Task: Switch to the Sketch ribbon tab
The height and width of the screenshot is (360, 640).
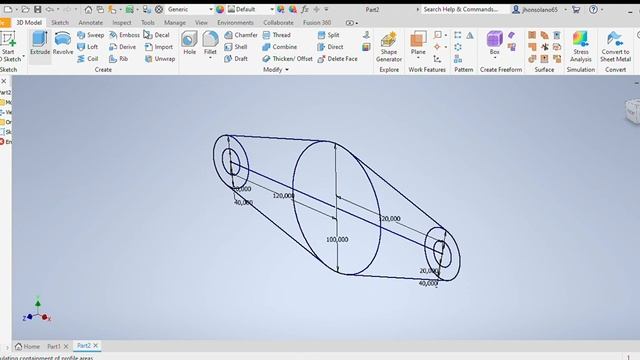Action: pos(60,23)
